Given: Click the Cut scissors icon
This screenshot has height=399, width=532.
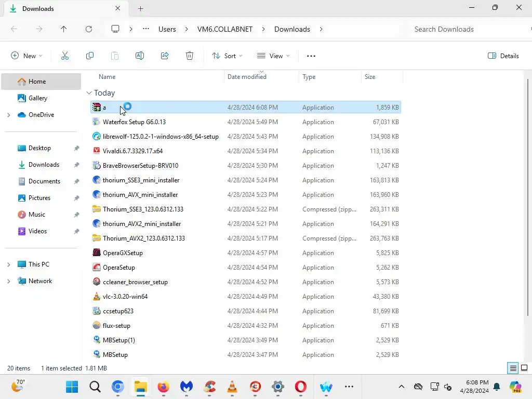Looking at the screenshot, I should (x=65, y=56).
